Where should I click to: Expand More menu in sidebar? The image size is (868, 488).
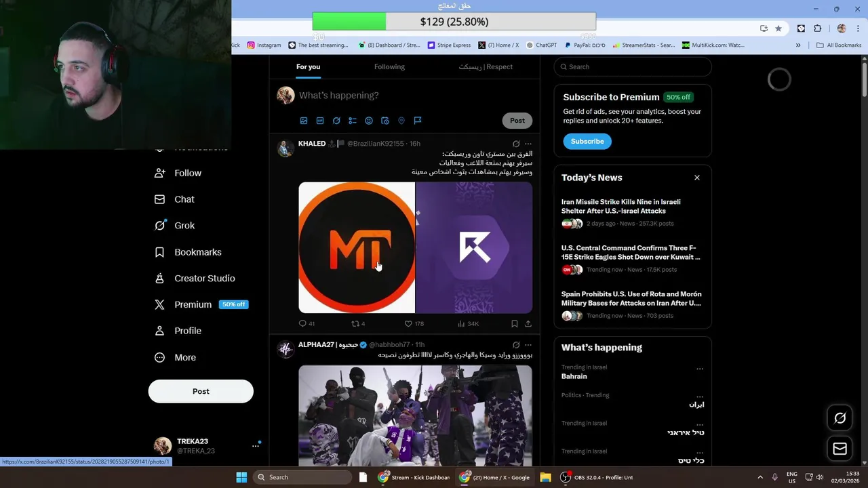point(175,357)
